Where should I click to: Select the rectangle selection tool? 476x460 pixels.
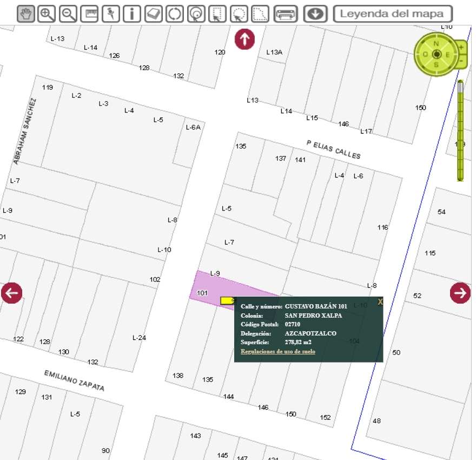pos(217,14)
